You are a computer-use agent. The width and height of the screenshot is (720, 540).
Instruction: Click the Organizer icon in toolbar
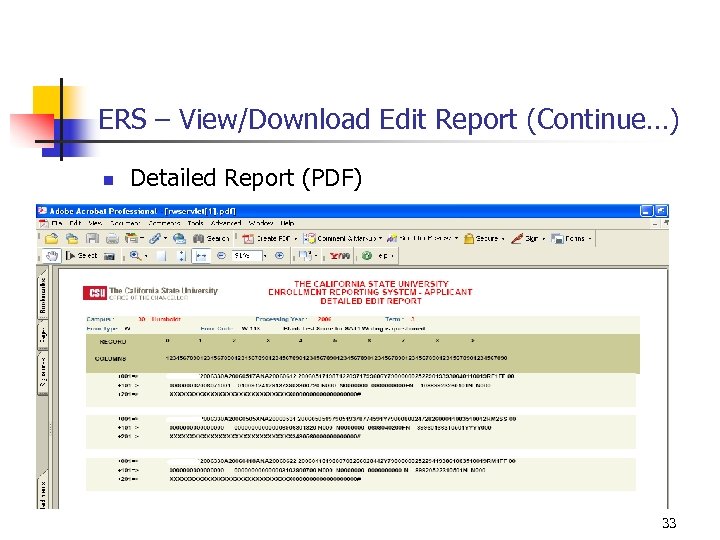click(132, 238)
